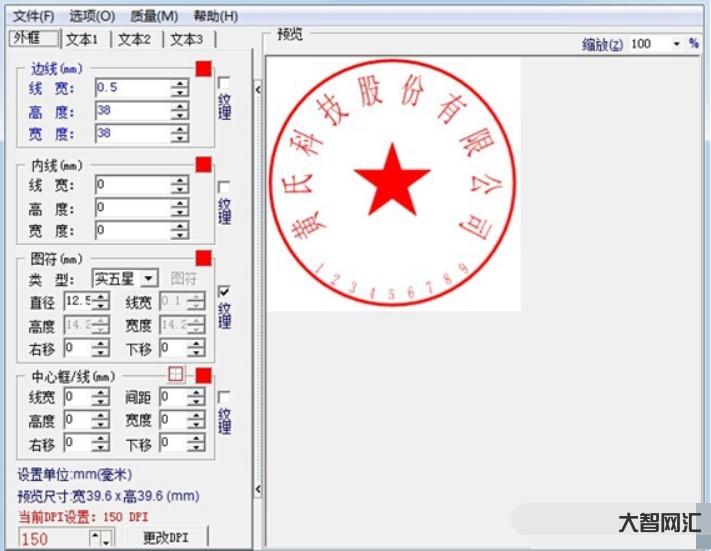Viewport: 711px width, 551px height.
Task: Click the red 边线 color swatch
Action: point(203,68)
